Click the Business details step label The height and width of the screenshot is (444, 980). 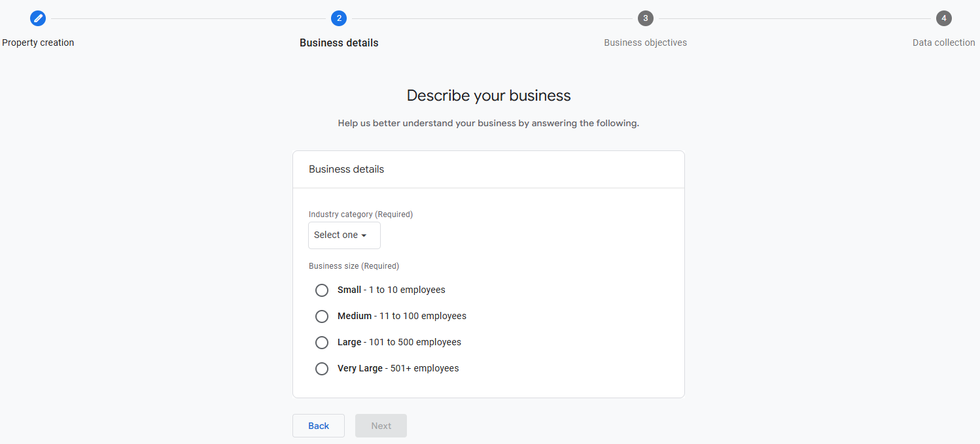coord(339,43)
